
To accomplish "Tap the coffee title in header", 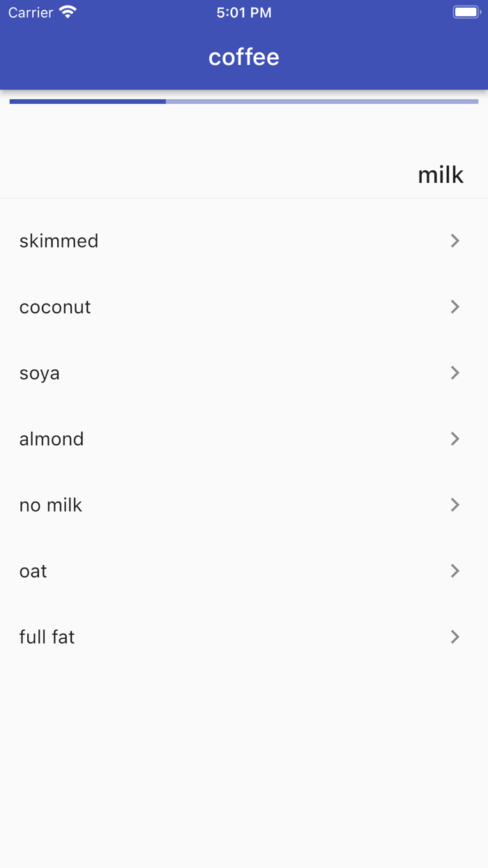I will [244, 57].
